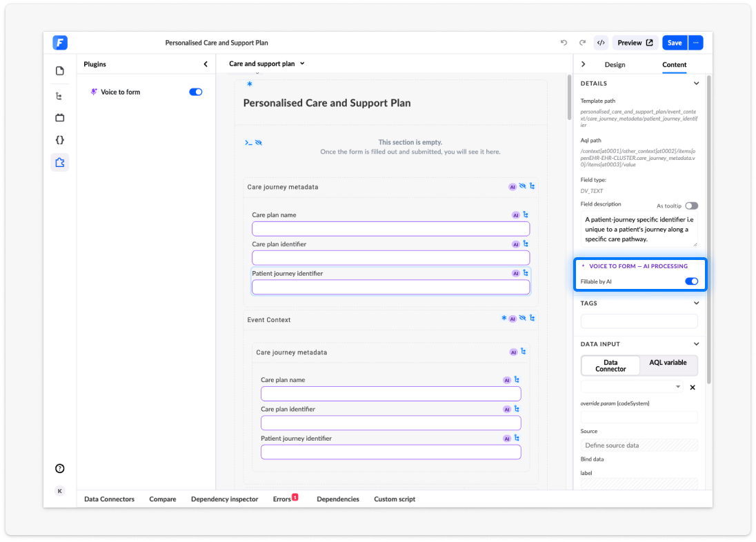This screenshot has width=756, height=542.
Task: Open the Plugins puzzle icon in sidebar
Action: 60,163
